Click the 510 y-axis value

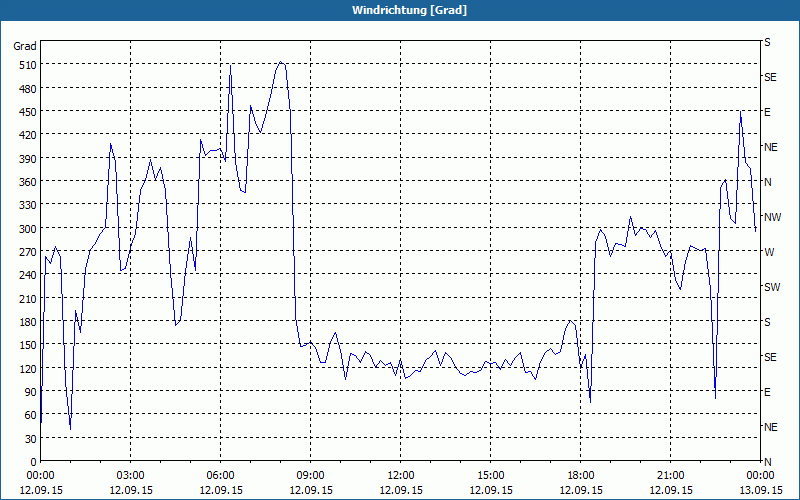28,65
